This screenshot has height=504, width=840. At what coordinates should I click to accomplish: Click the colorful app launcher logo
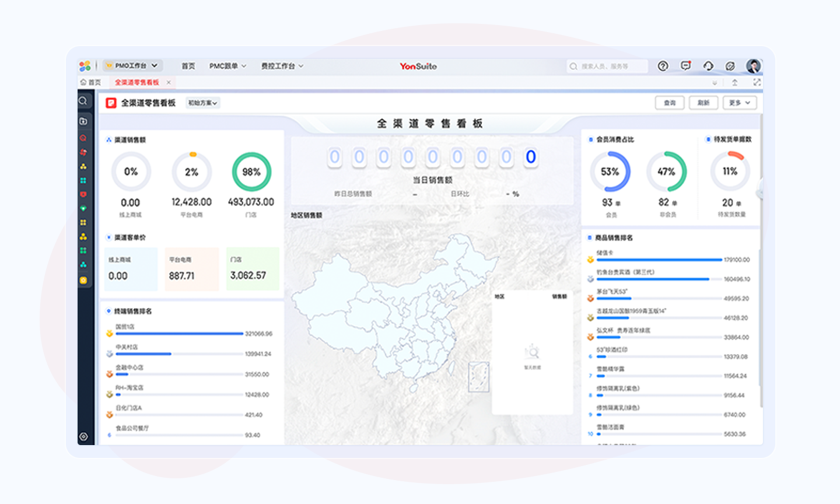point(85,66)
